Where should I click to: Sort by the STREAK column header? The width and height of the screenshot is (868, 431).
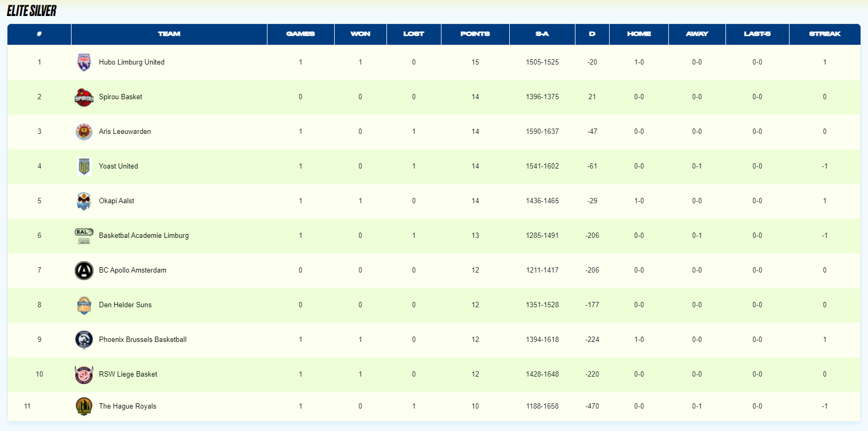tap(825, 34)
